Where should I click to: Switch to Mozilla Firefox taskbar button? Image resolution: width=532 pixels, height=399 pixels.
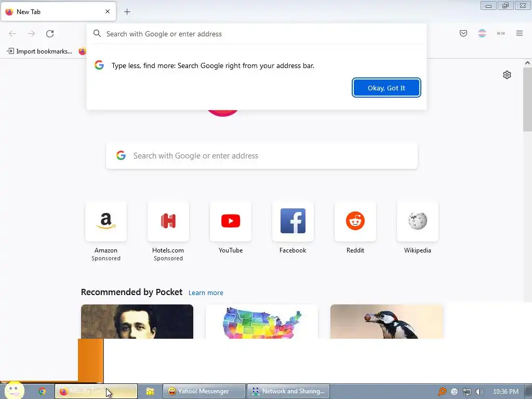point(96,391)
